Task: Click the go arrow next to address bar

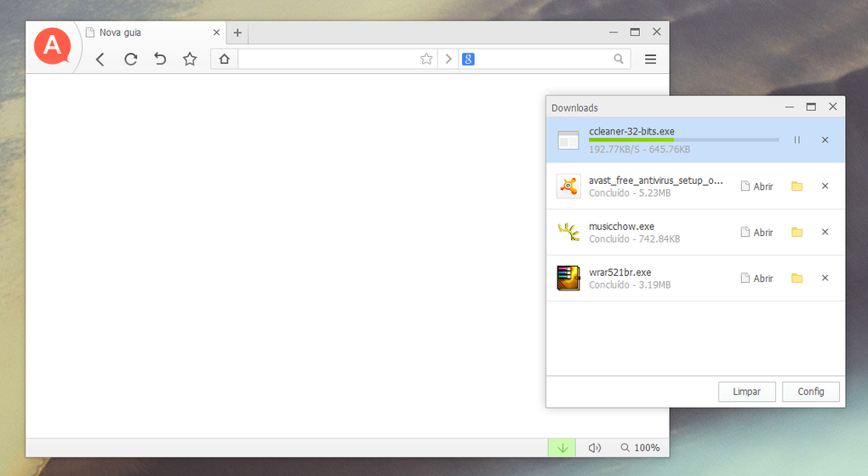Action: click(448, 59)
